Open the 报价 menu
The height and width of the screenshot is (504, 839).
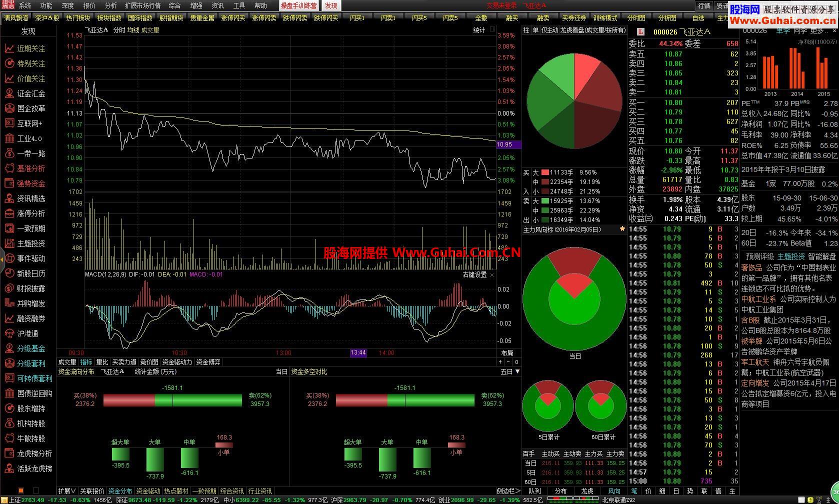tap(89, 5)
